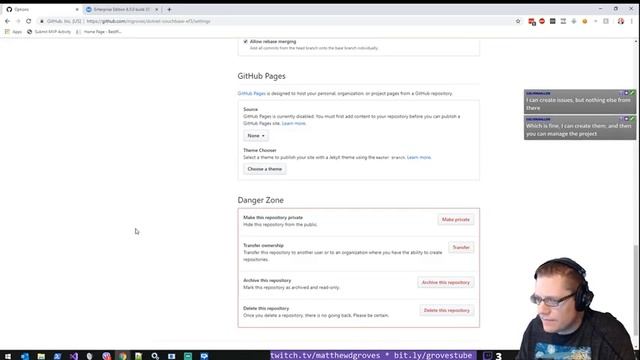Close the Options GitHub tab
The height and width of the screenshot is (360, 640).
coord(77,9)
